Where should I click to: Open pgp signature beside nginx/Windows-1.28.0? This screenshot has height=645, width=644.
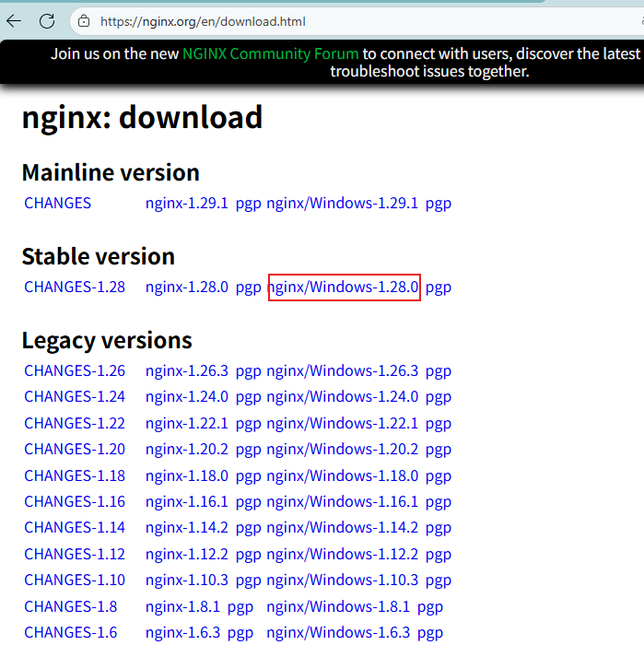tap(439, 287)
